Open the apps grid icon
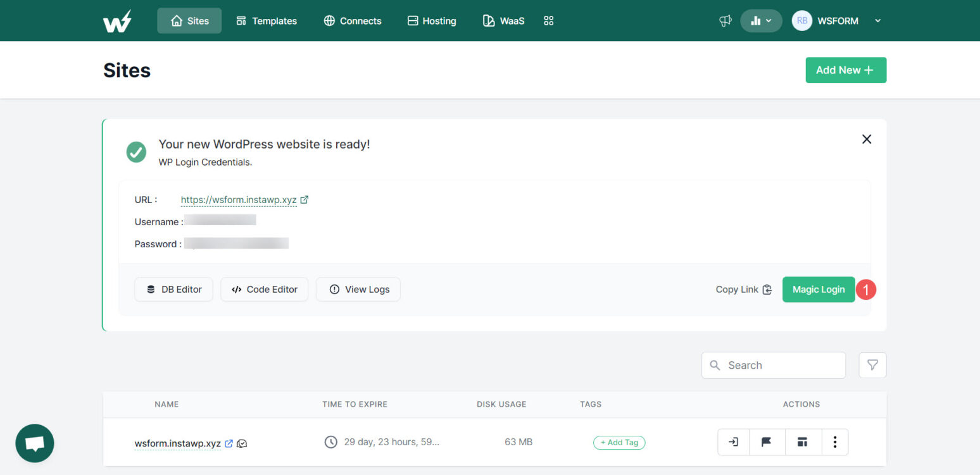 [x=549, y=21]
